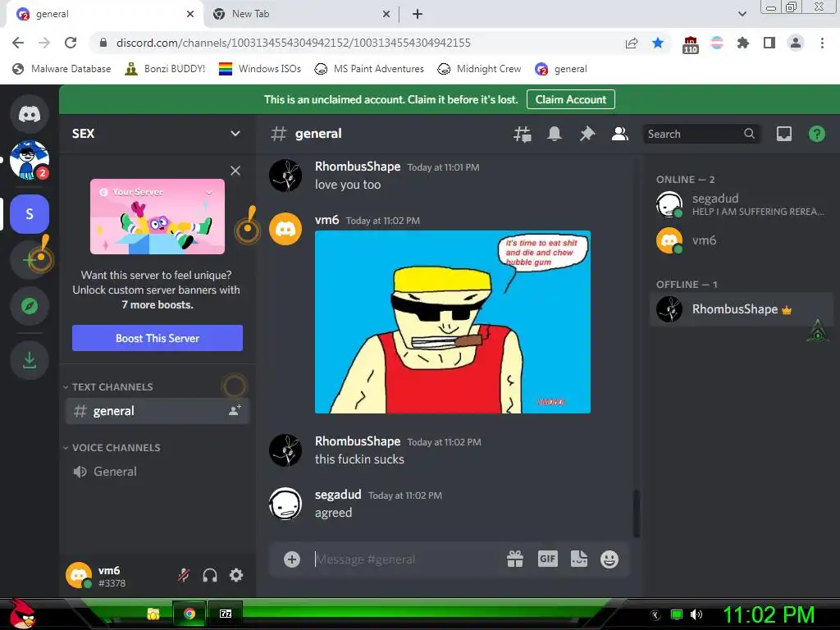Close the server boost promo card
This screenshot has height=630, width=840.
click(235, 171)
